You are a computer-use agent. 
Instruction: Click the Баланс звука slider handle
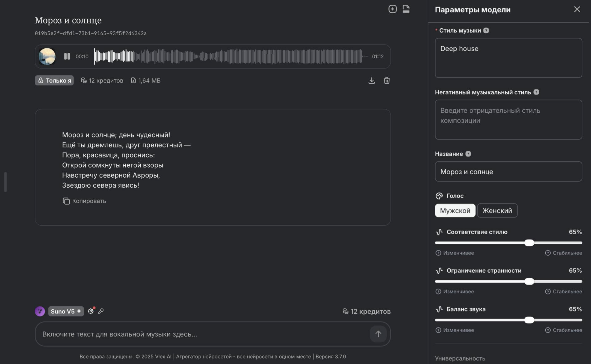click(529, 320)
